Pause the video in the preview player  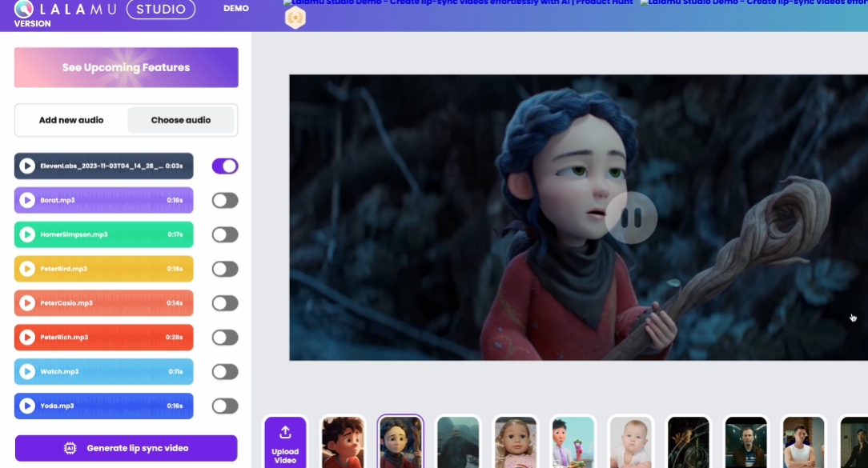631,218
